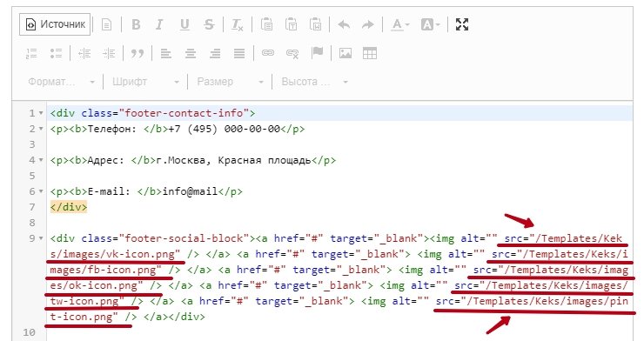Collapse the code fold on line 9
Image resolution: width=644 pixels, height=341 pixels.
(41, 238)
